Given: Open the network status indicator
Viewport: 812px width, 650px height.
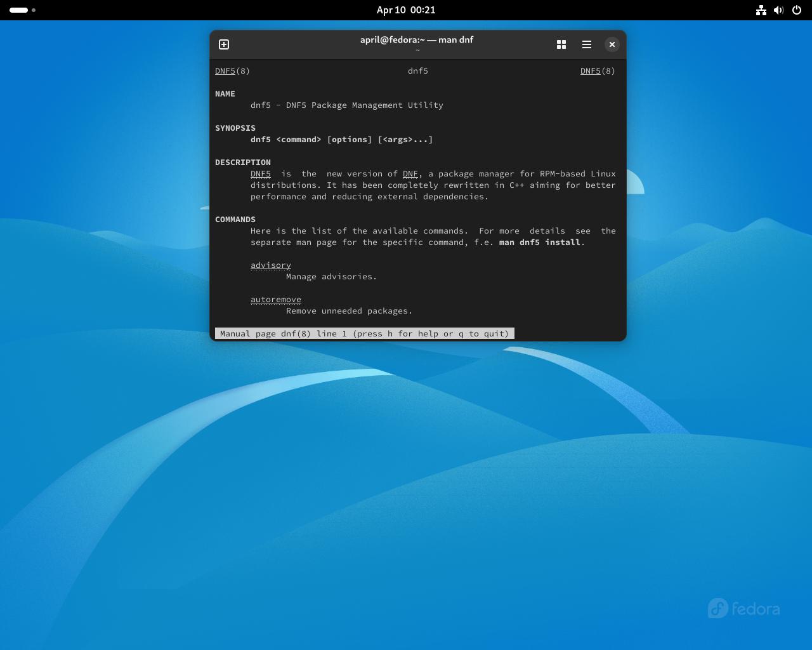Looking at the screenshot, I should click(761, 10).
